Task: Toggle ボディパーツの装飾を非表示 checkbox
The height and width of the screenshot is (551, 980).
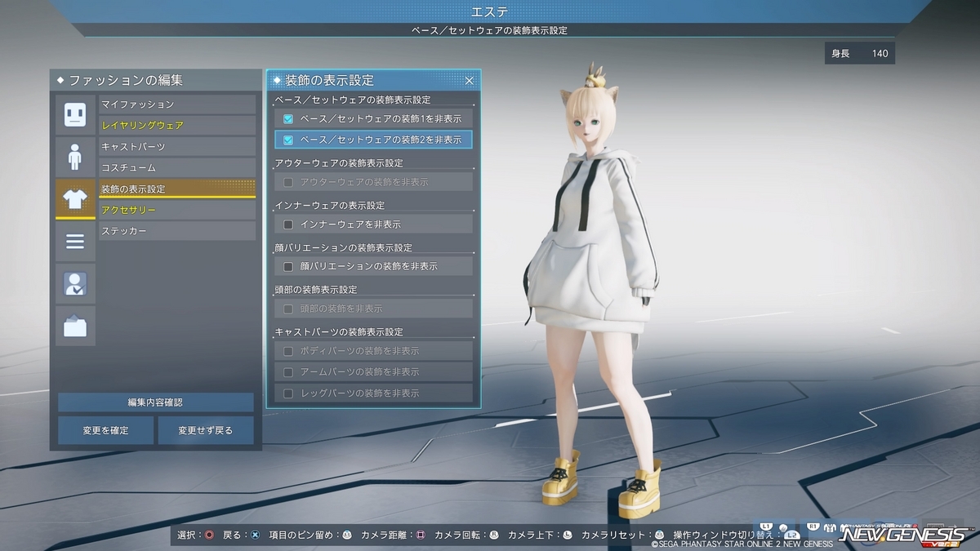Action: coord(288,351)
